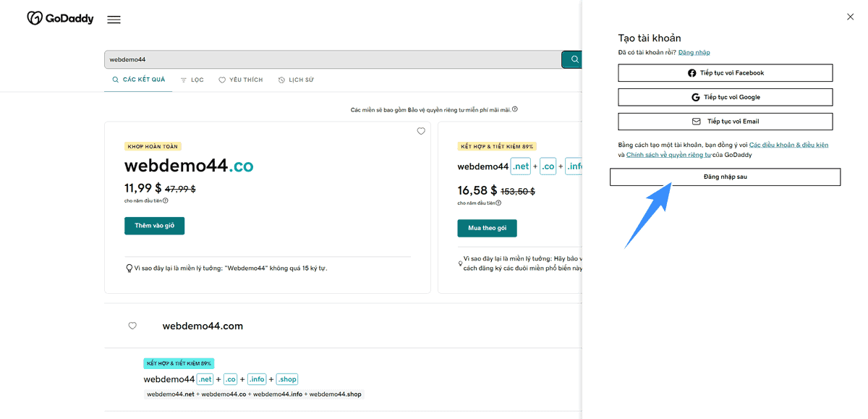Select the webdemo44.com result row
The image size is (868, 419).
[x=343, y=326]
